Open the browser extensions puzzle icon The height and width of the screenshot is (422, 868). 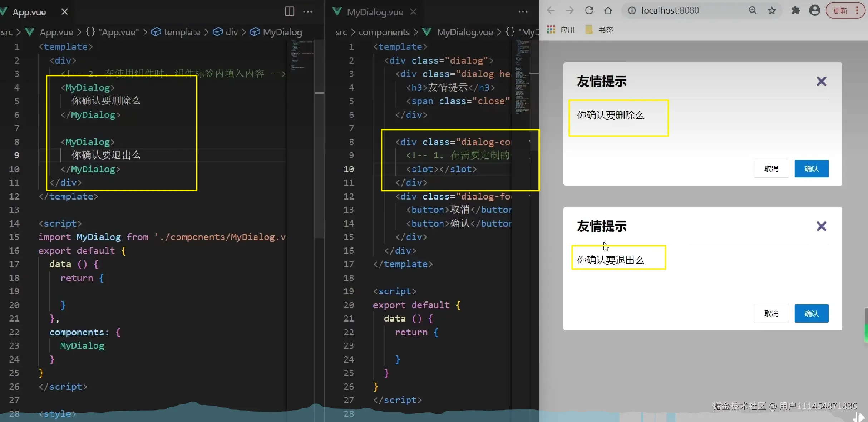pyautogui.click(x=795, y=10)
